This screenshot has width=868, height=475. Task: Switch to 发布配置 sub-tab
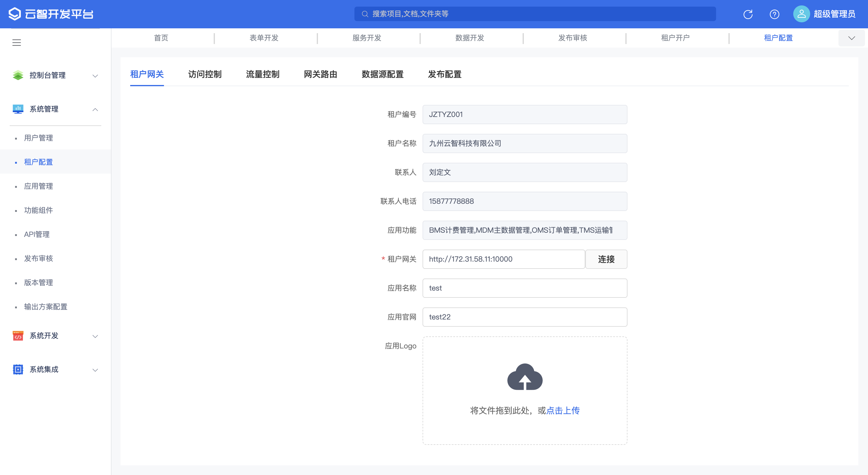pos(445,74)
